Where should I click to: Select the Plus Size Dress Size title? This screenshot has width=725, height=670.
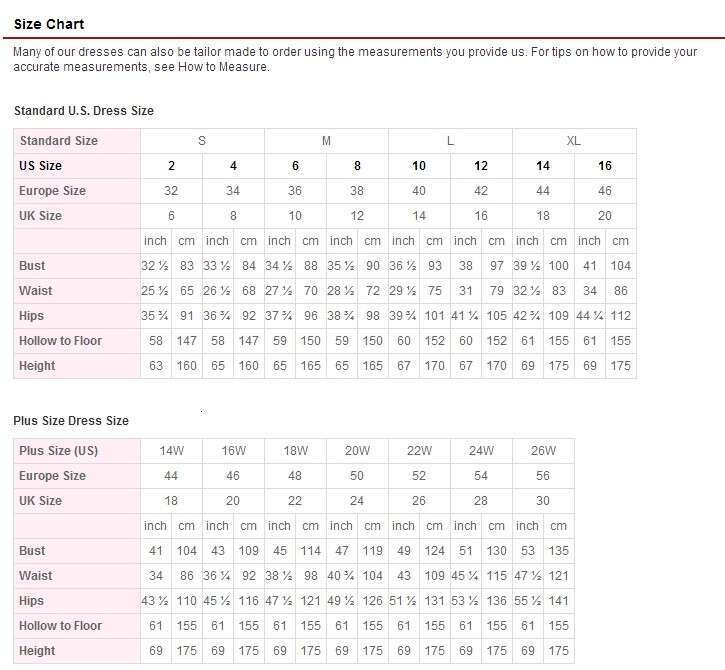coord(71,421)
